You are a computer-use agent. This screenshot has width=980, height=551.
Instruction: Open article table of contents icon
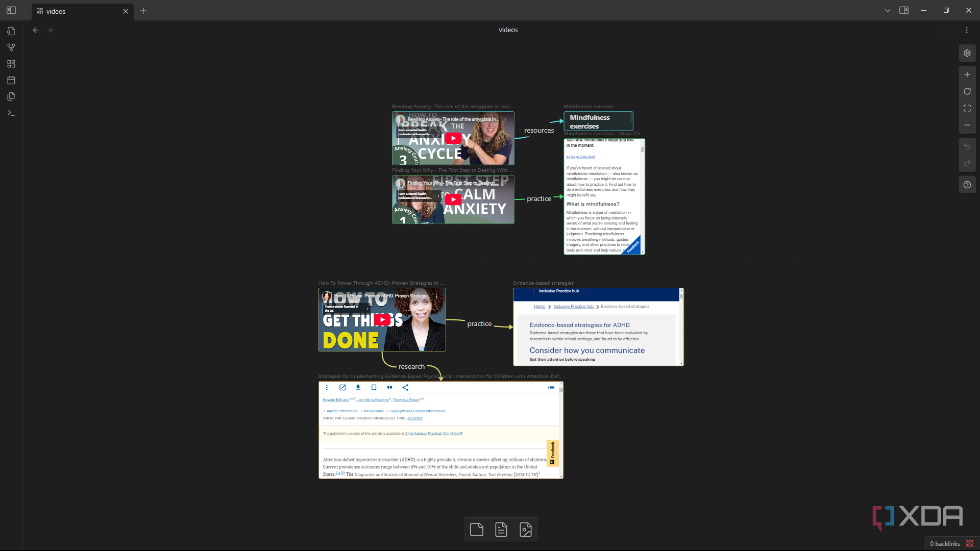(x=551, y=388)
